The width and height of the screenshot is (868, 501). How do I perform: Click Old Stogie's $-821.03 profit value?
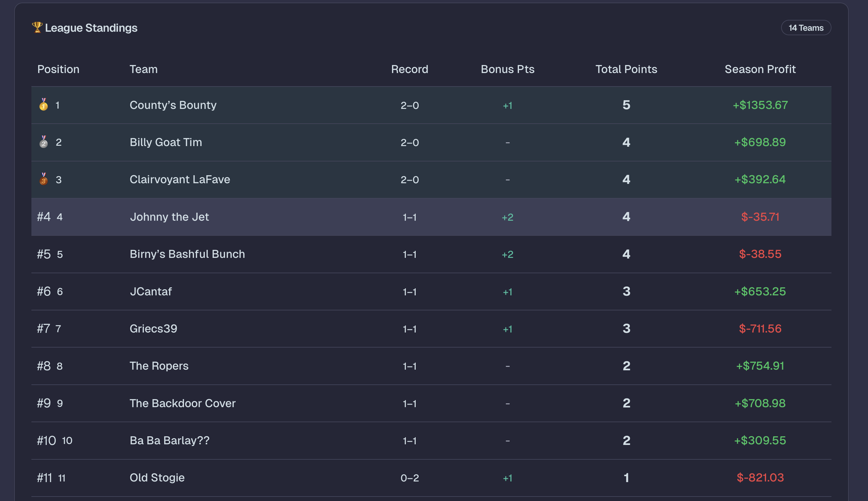[760, 478]
